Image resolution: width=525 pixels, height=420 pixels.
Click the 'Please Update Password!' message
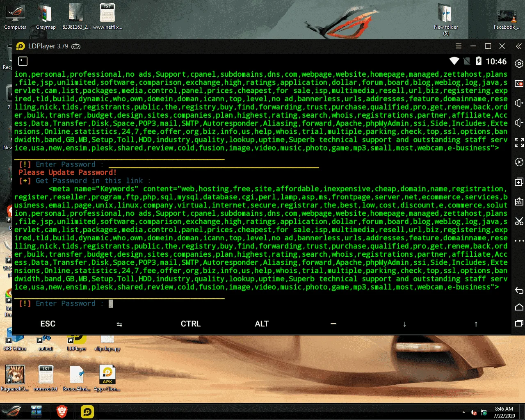point(67,173)
